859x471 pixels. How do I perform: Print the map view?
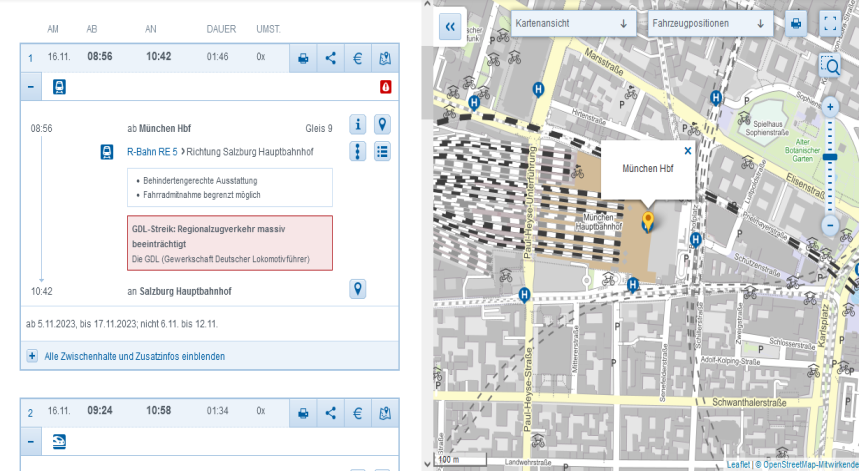pyautogui.click(x=796, y=24)
